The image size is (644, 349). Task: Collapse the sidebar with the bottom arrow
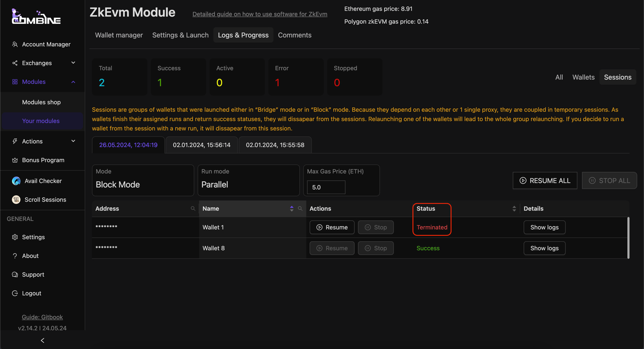coord(42,341)
